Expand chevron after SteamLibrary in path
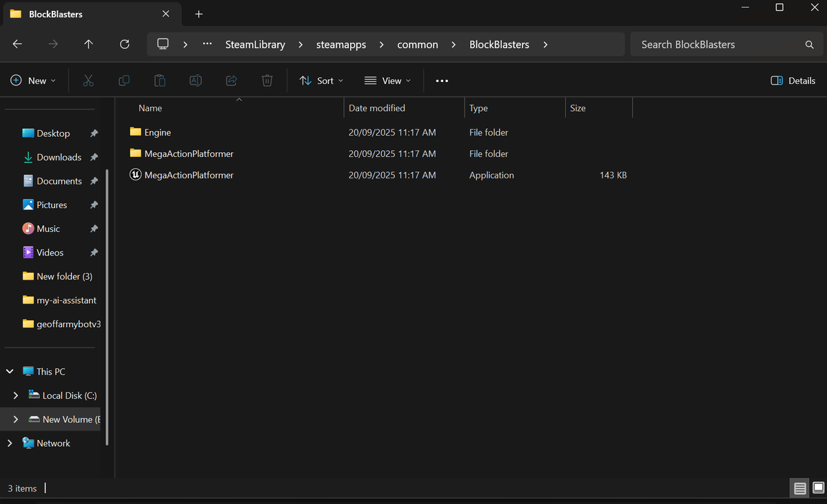The height and width of the screenshot is (504, 827). pos(300,44)
